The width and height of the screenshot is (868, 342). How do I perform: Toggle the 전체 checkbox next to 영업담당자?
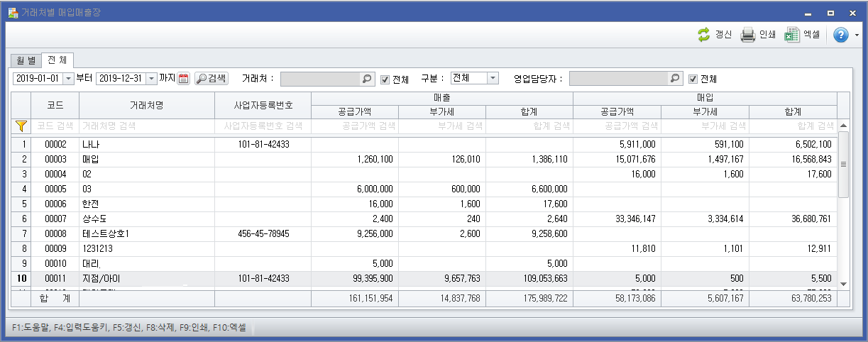click(x=693, y=79)
